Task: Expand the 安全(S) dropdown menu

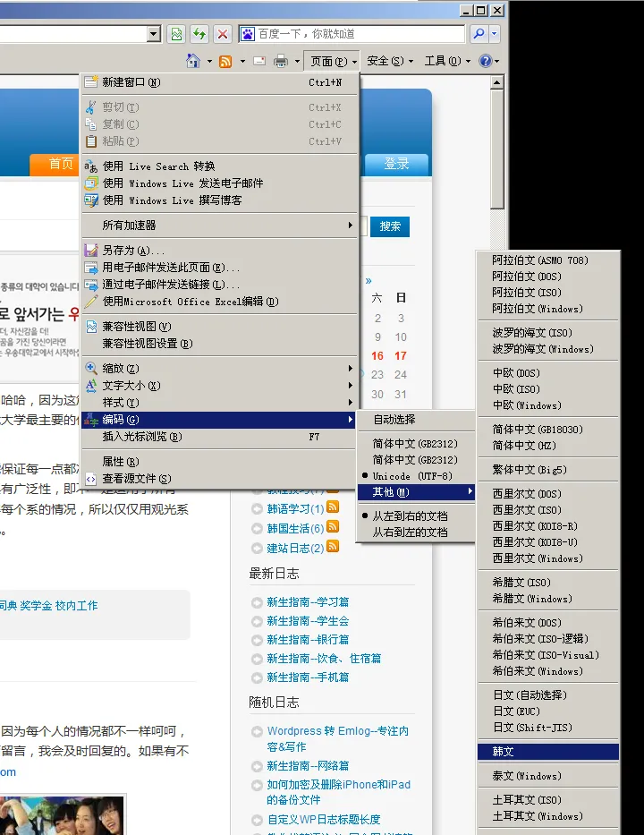Action: [x=390, y=61]
